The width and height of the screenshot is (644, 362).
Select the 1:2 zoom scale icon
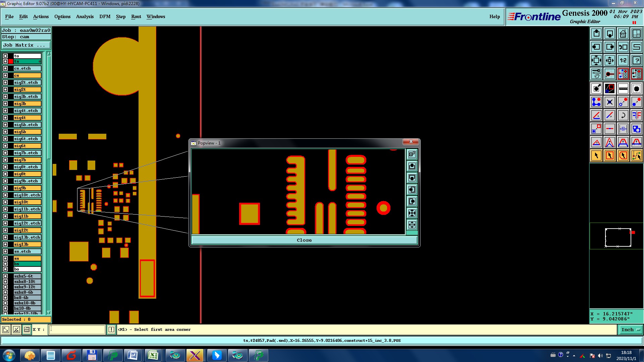point(623,60)
